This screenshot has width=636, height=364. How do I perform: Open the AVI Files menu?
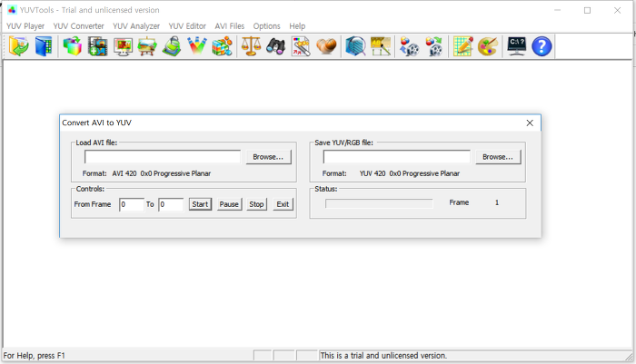point(230,26)
